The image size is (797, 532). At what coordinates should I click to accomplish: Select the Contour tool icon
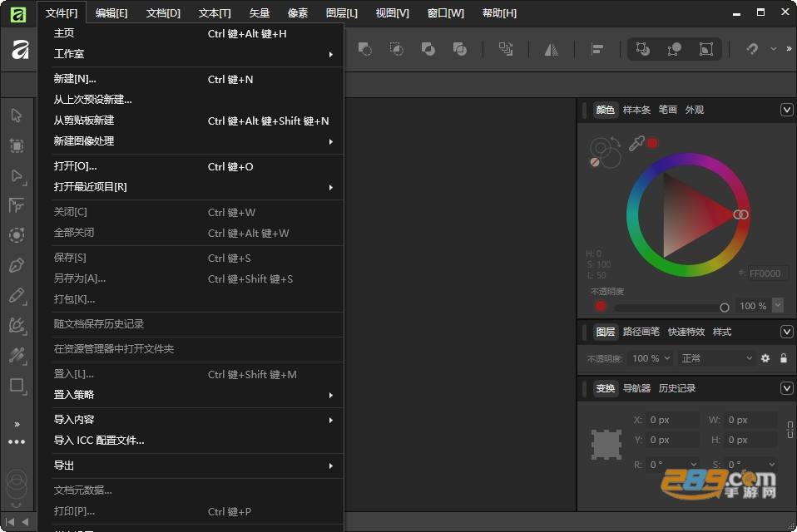tap(17, 235)
